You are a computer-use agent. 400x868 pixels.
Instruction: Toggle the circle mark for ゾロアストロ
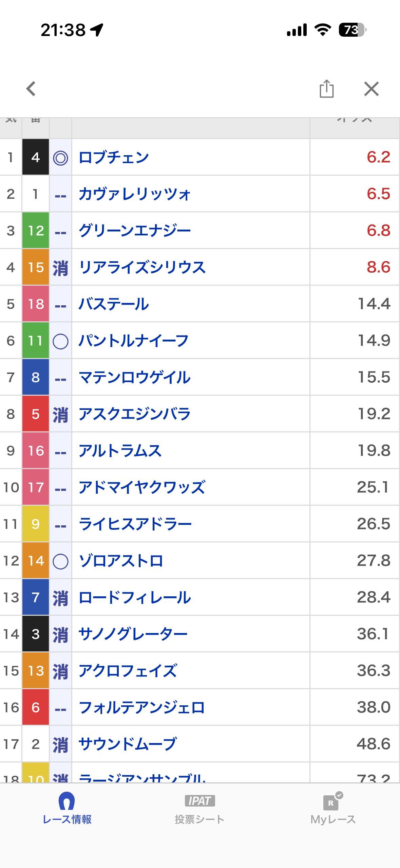(60, 561)
